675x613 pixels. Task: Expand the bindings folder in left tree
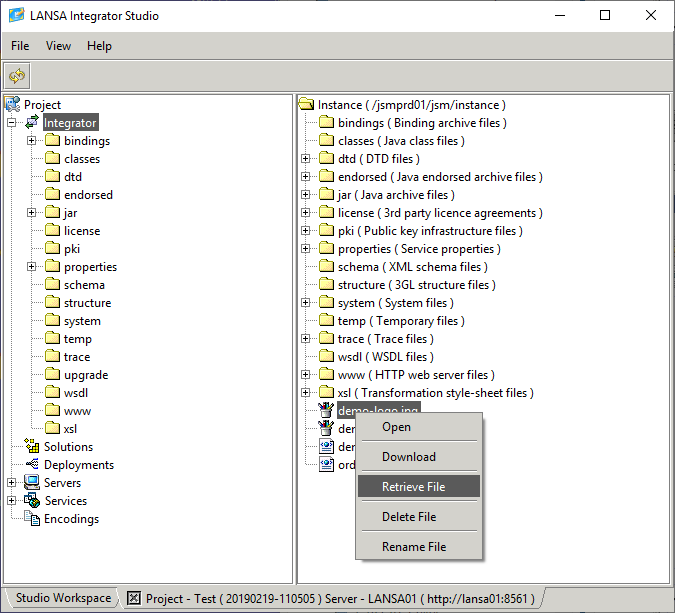(x=31, y=141)
